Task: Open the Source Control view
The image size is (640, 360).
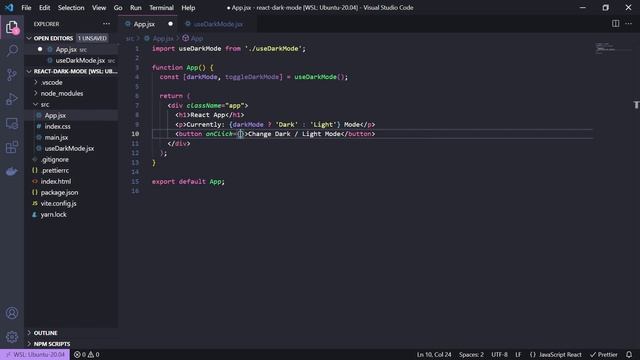Action: click(12, 75)
